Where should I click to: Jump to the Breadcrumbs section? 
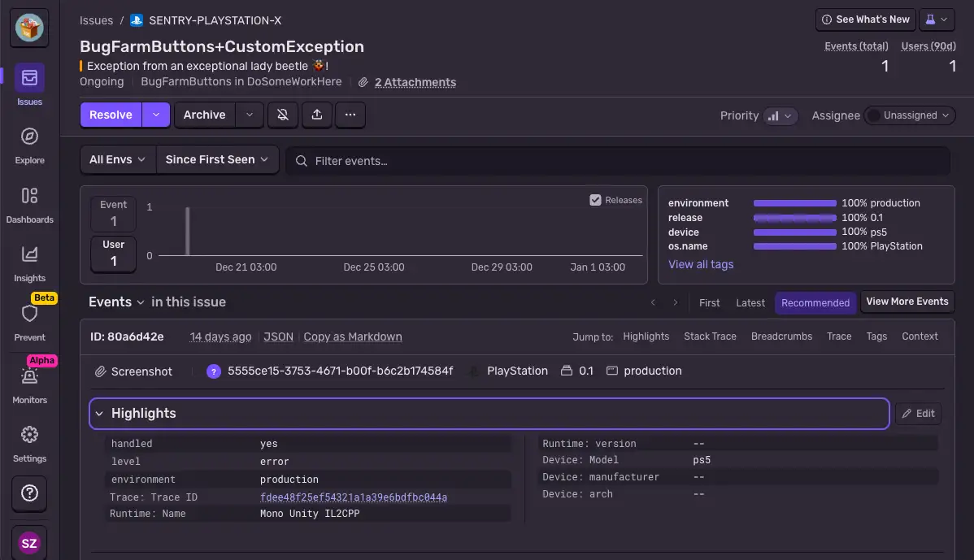coord(781,336)
